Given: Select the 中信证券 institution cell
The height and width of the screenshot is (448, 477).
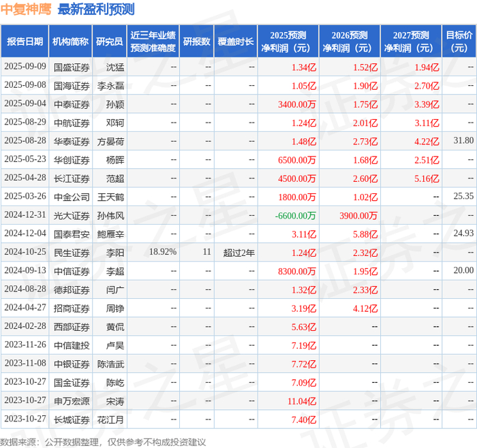Looking at the screenshot, I should pos(72,271).
